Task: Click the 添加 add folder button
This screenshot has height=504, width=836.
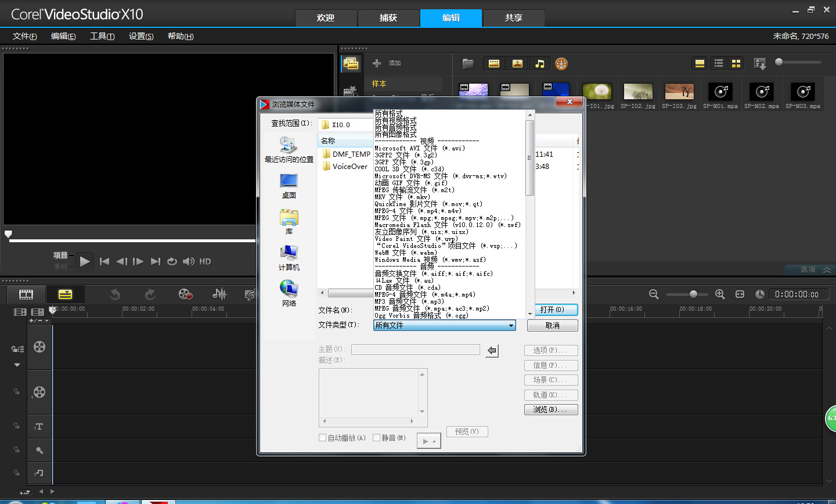Action: coord(387,63)
